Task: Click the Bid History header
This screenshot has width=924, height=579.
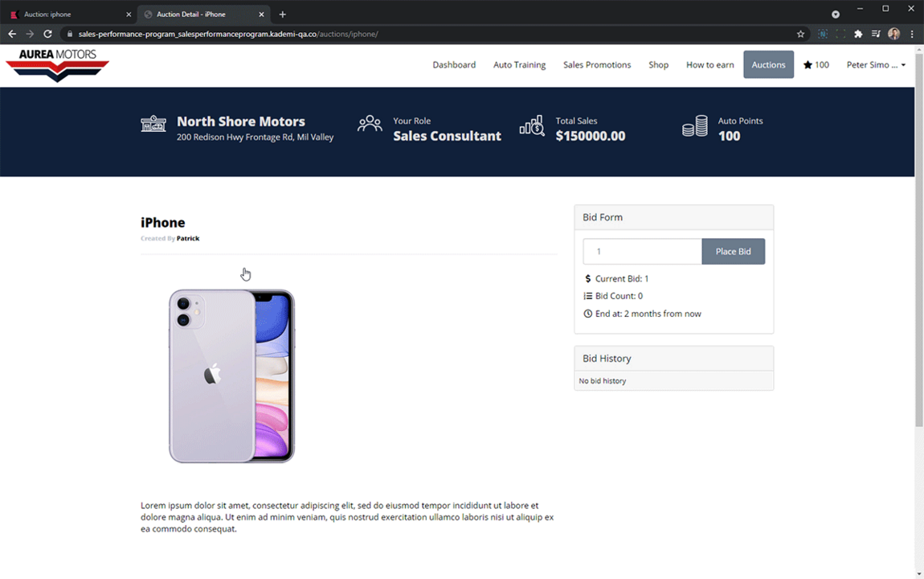Action: coord(673,359)
